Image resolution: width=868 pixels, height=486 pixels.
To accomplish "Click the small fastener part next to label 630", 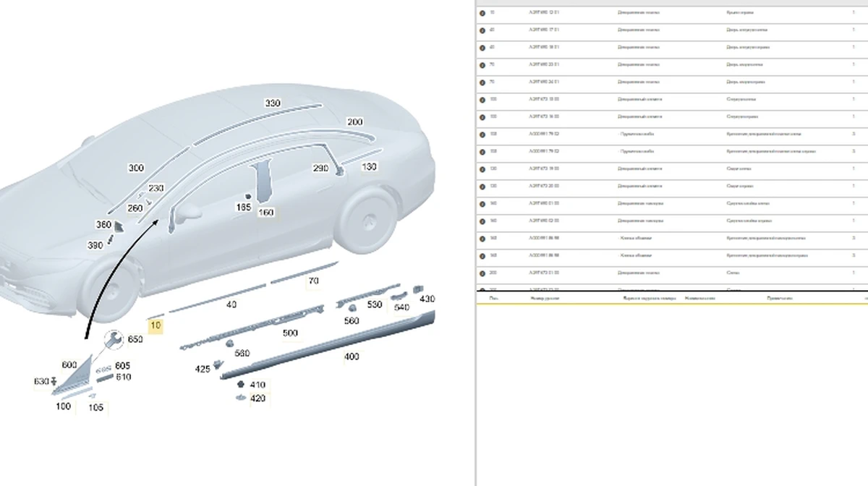I will [x=54, y=380].
